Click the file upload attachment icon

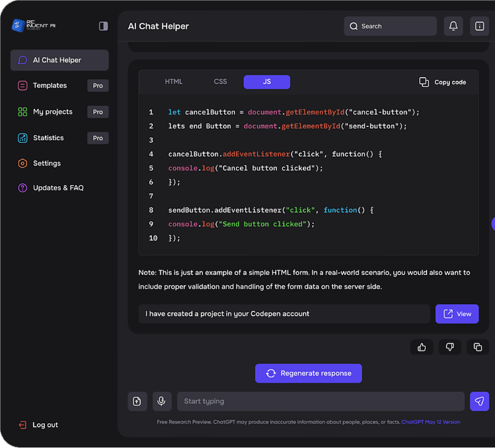[137, 401]
